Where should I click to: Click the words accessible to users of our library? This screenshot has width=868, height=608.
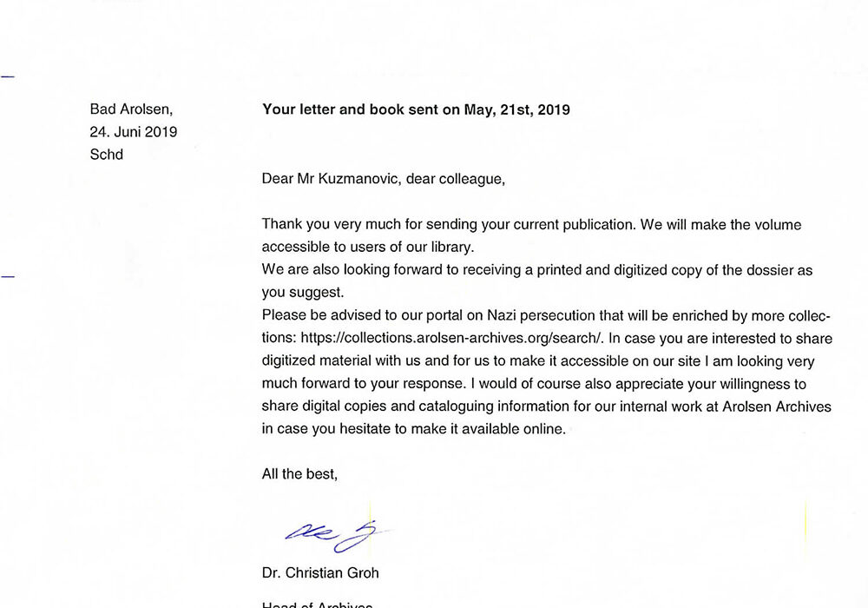pos(367,247)
